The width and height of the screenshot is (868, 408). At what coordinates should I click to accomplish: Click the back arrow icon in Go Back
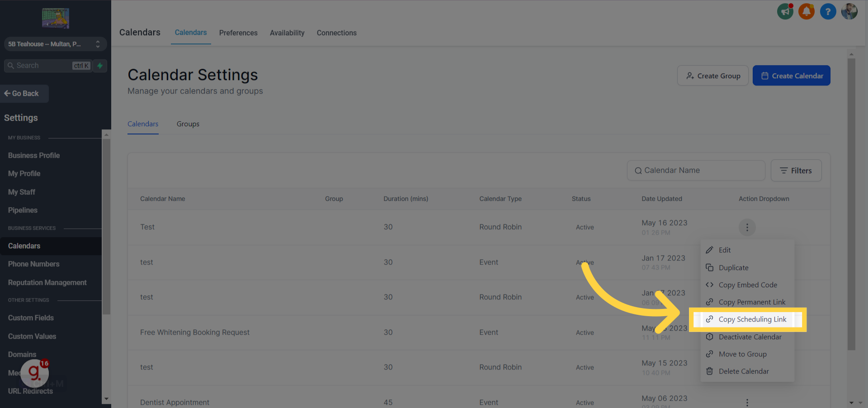coord(7,94)
